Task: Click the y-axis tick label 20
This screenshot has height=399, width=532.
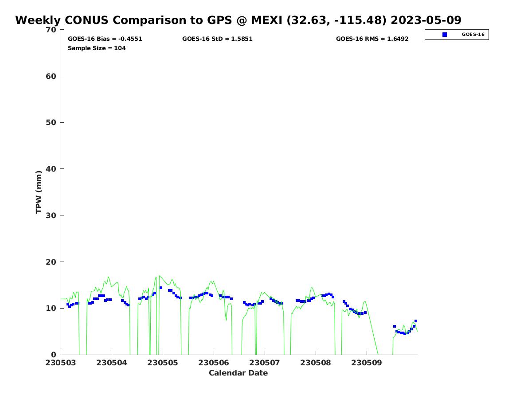Action: (51, 262)
